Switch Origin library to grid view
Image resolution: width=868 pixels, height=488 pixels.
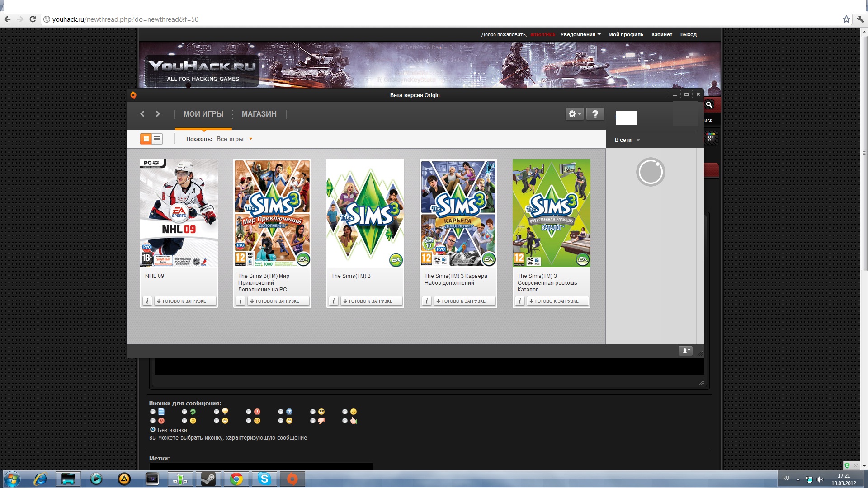pyautogui.click(x=146, y=139)
